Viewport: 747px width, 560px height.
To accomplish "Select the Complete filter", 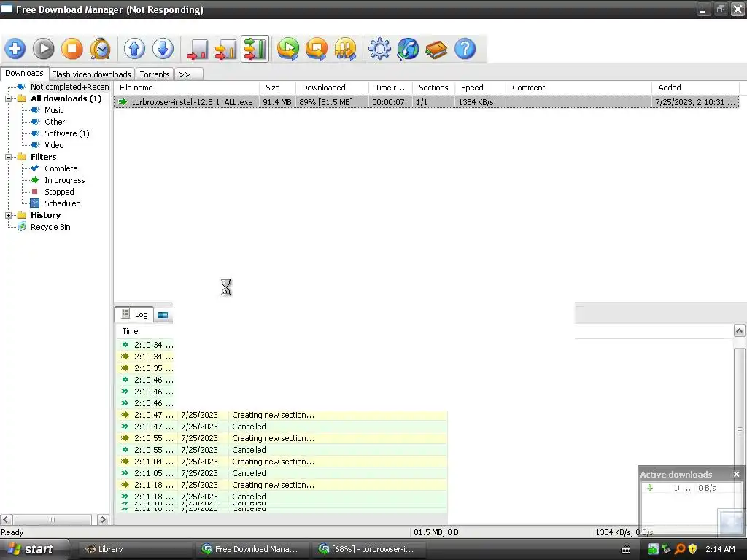I will [61, 168].
